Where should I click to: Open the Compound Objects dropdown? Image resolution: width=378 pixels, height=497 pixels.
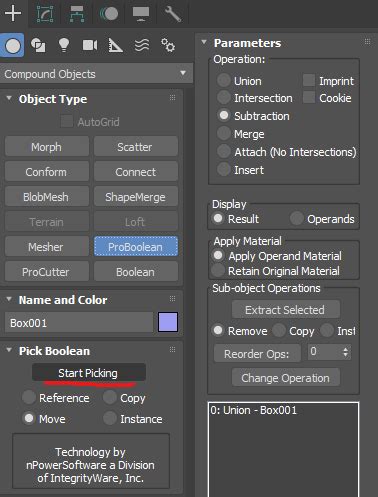pyautogui.click(x=96, y=74)
